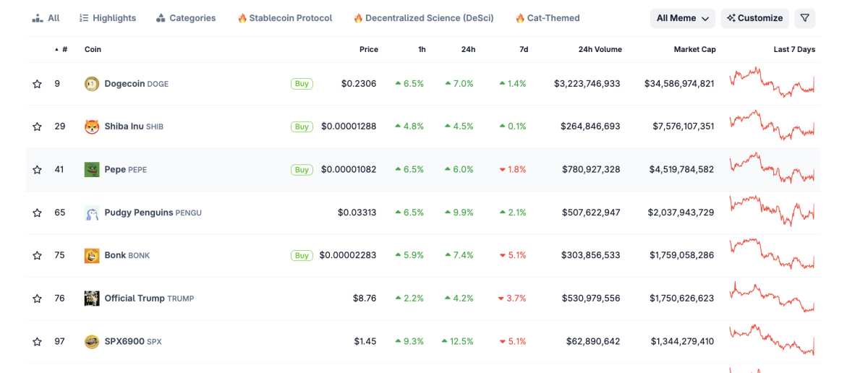The image size is (868, 373).
Task: Click the Pudgy Penguins logo icon
Action: [92, 213]
